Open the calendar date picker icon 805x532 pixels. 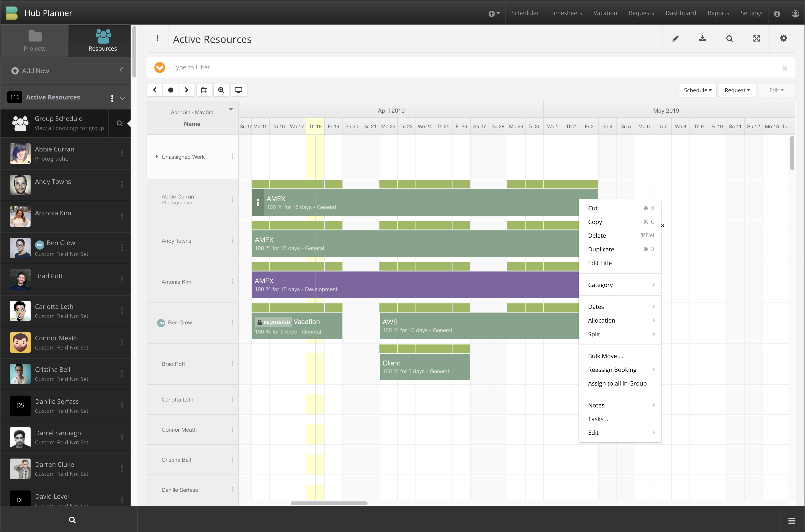204,90
